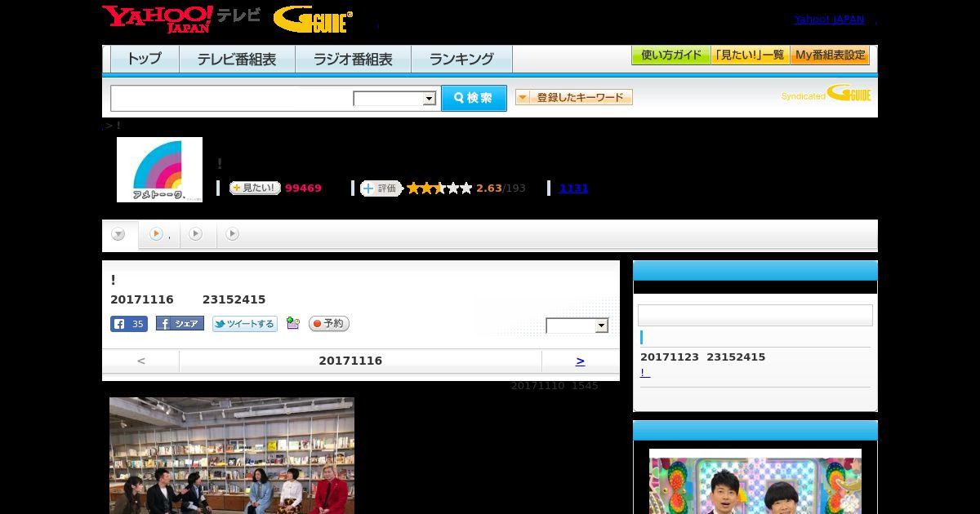Open the studio bookshelf program photo

(232, 455)
